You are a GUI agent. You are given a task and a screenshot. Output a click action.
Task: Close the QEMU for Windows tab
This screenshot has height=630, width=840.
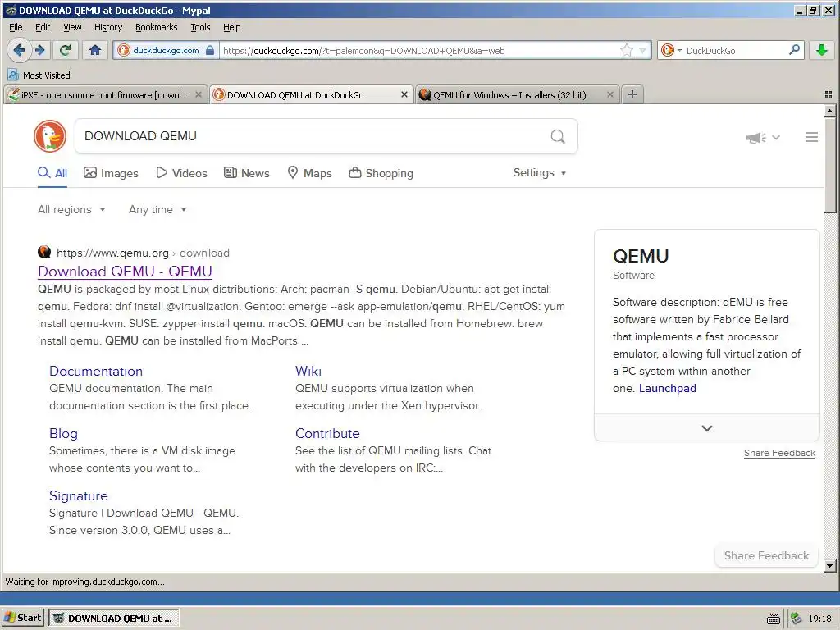point(609,95)
